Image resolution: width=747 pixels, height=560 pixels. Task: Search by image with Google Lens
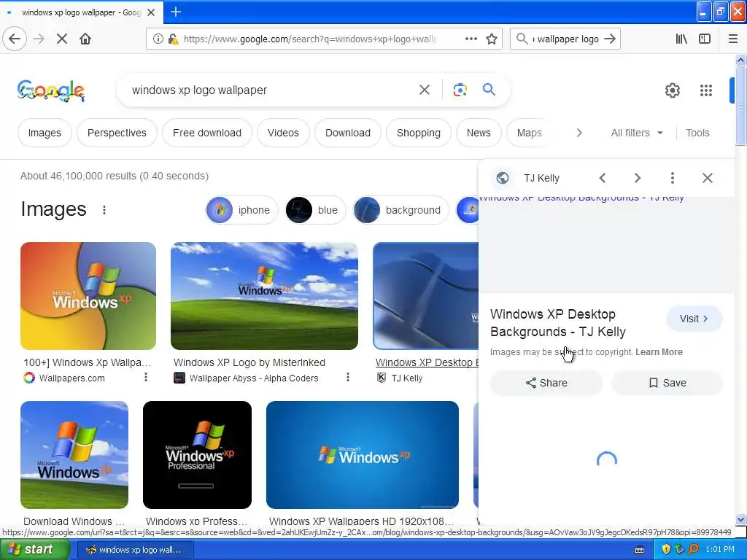[x=460, y=90]
